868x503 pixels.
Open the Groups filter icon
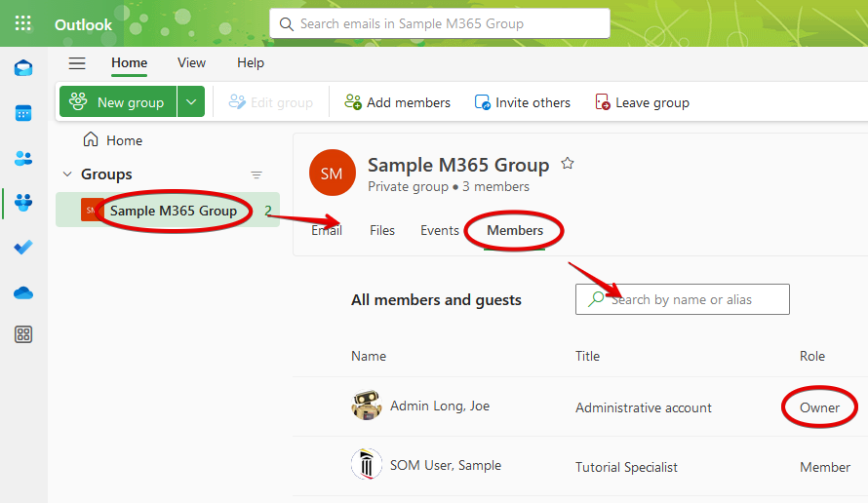[256, 175]
